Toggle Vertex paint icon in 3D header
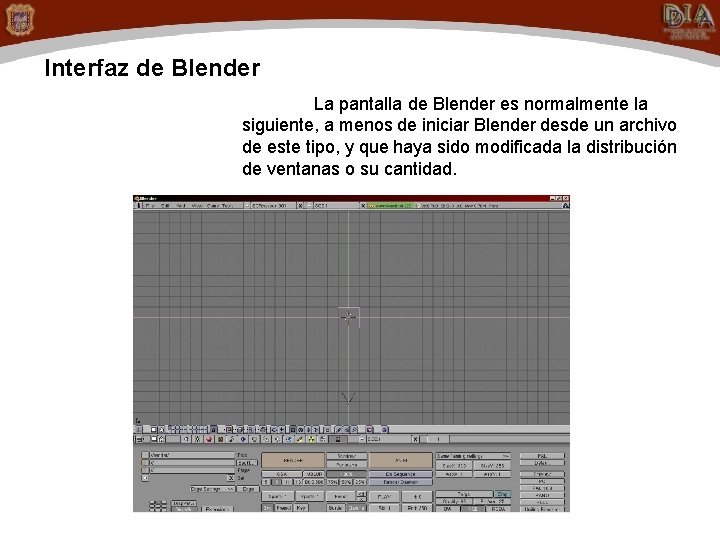This screenshot has width=720, height=540. coord(338,429)
